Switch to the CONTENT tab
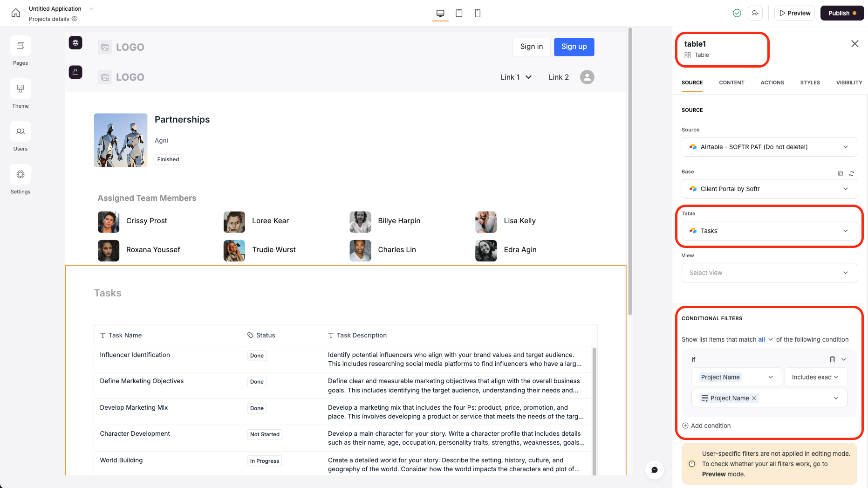This screenshot has width=868, height=488. (x=731, y=82)
